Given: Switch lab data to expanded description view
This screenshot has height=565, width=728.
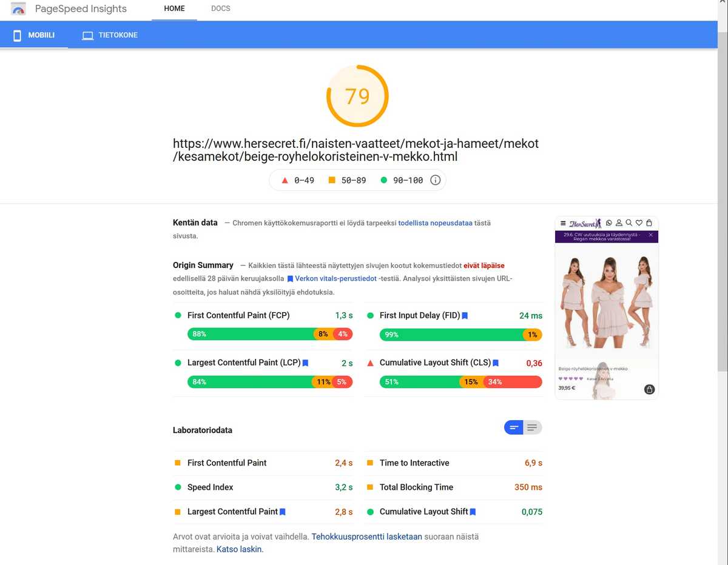Looking at the screenshot, I should [x=532, y=427].
